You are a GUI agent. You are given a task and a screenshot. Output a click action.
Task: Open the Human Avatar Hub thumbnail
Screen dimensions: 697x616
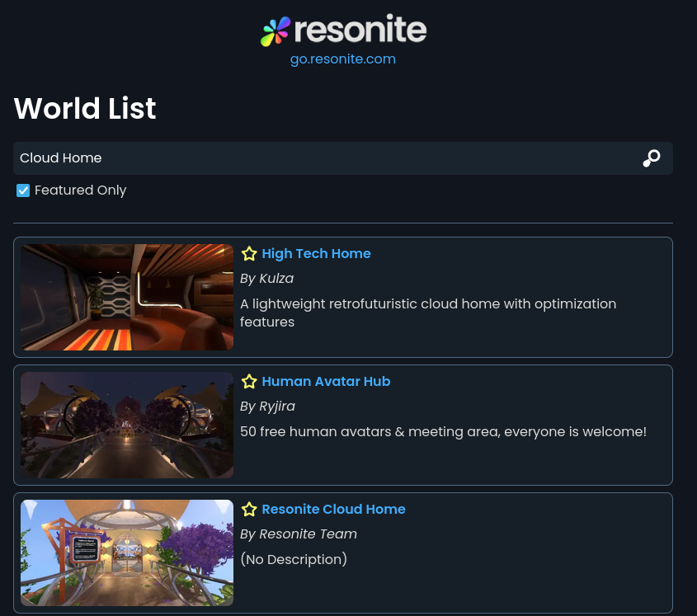[127, 425]
